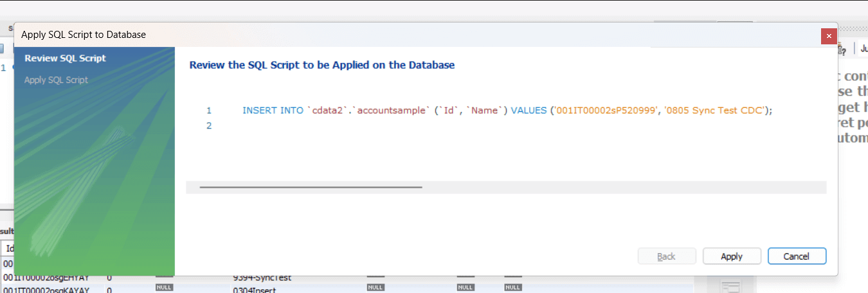Select the 0304Insert cell in the result grid
This screenshot has width=868, height=293.
tap(254, 289)
